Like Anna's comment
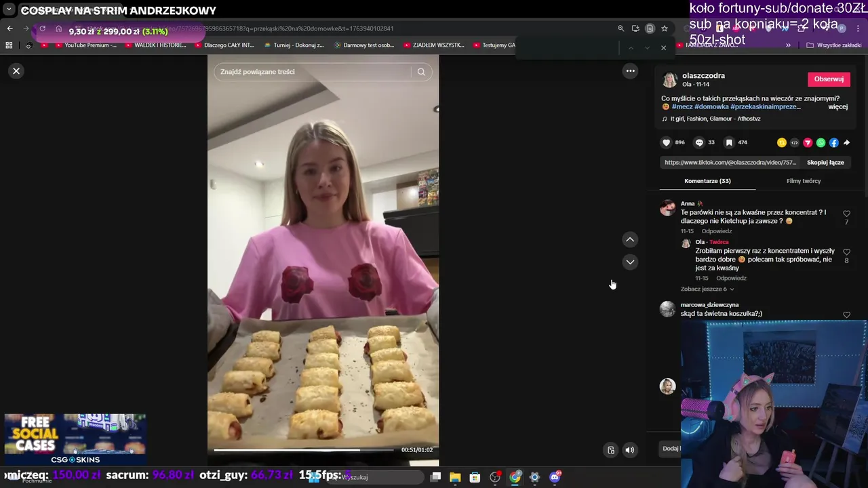Screen dimensions: 868x488 [846, 213]
